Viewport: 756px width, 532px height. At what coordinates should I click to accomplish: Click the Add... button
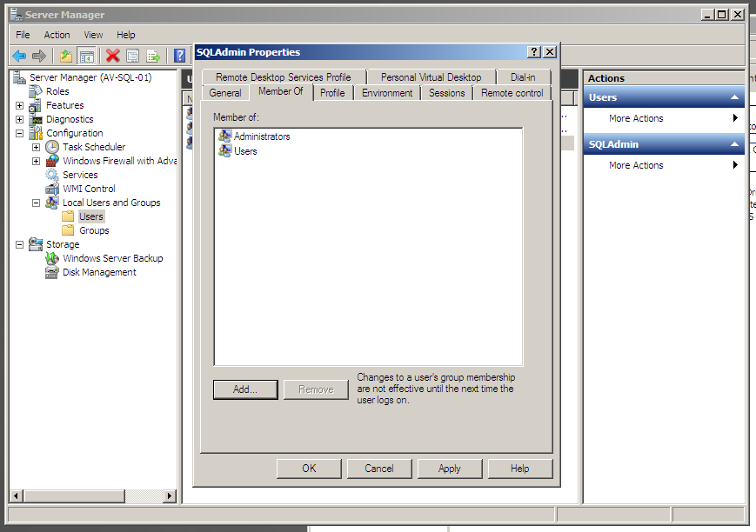click(245, 389)
